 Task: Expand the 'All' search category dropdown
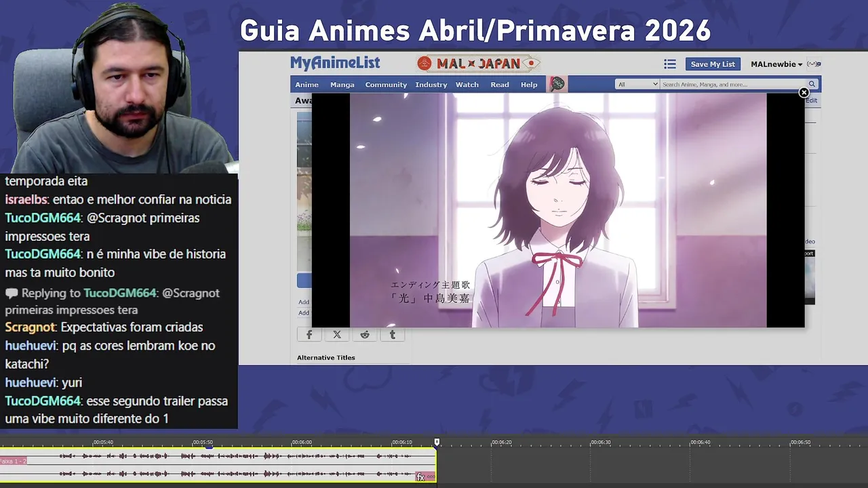click(x=637, y=84)
